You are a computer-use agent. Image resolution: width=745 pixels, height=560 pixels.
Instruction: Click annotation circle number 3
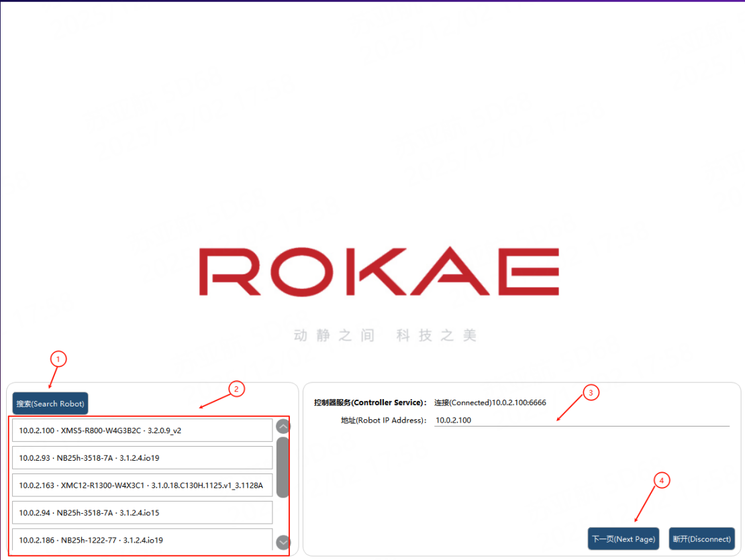click(591, 393)
